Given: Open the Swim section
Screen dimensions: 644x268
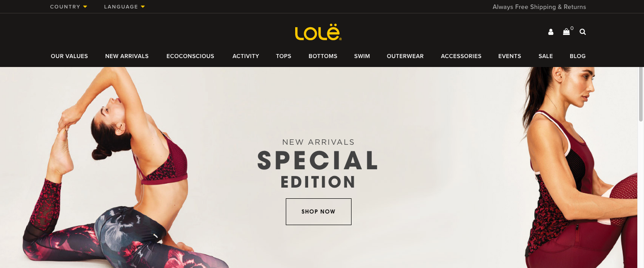Looking at the screenshot, I should point(362,56).
